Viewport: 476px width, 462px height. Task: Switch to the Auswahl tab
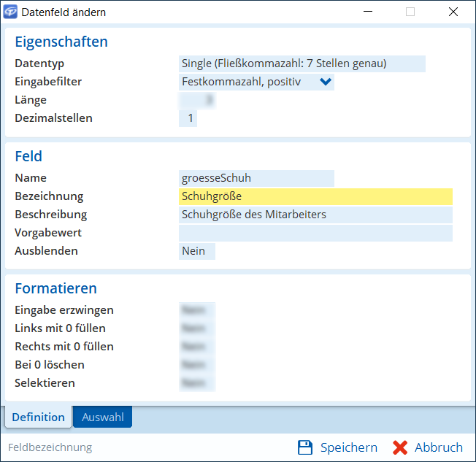102,417
